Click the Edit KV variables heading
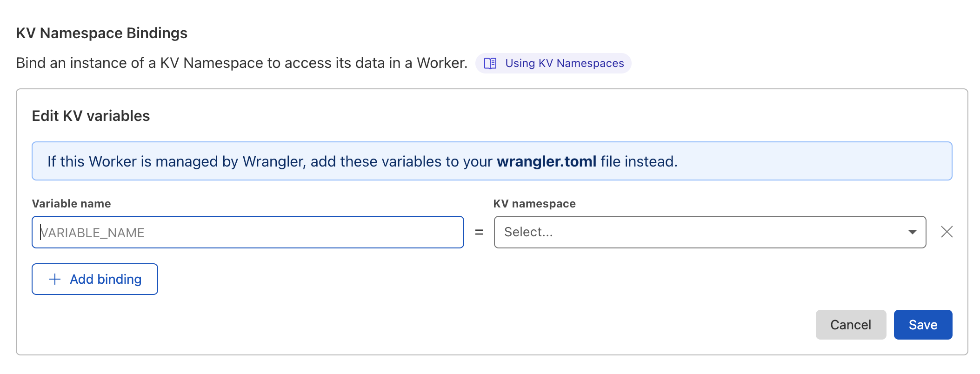The image size is (980, 374). tap(91, 115)
